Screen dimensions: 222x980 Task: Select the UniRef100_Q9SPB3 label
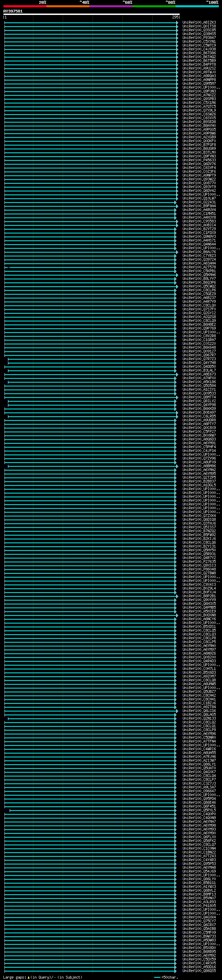coord(199,99)
